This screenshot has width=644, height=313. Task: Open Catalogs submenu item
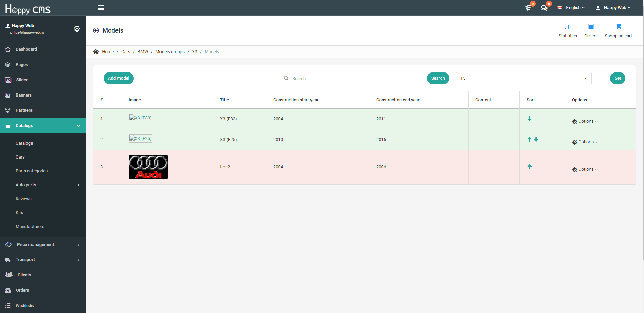click(24, 143)
